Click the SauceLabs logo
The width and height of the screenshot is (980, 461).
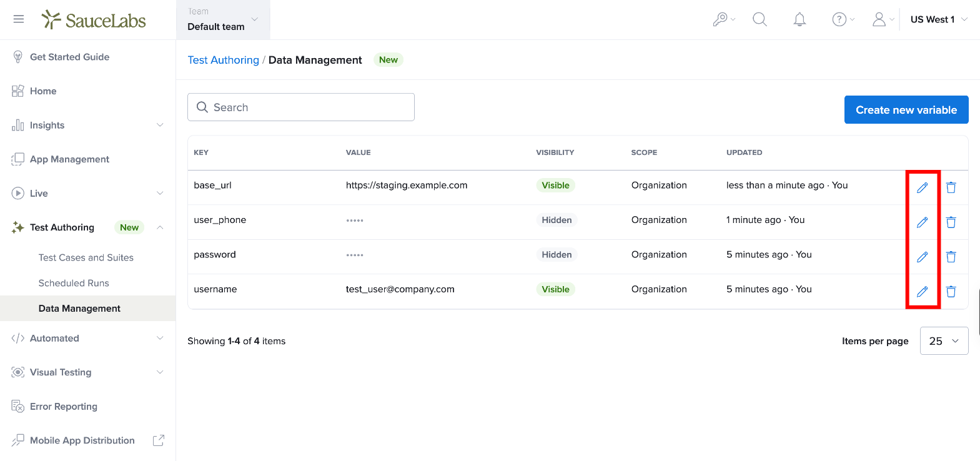94,20
